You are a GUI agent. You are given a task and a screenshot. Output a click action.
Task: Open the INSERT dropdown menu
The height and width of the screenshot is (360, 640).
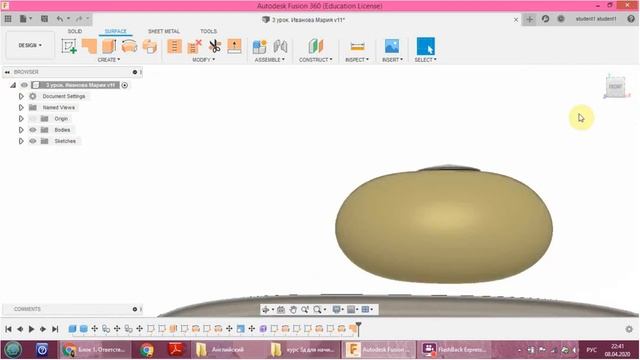(392, 60)
